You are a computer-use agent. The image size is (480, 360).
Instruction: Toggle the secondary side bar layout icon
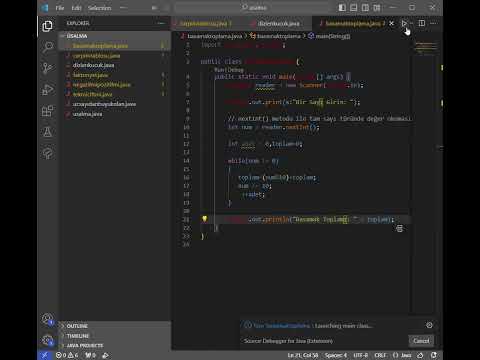[365, 8]
